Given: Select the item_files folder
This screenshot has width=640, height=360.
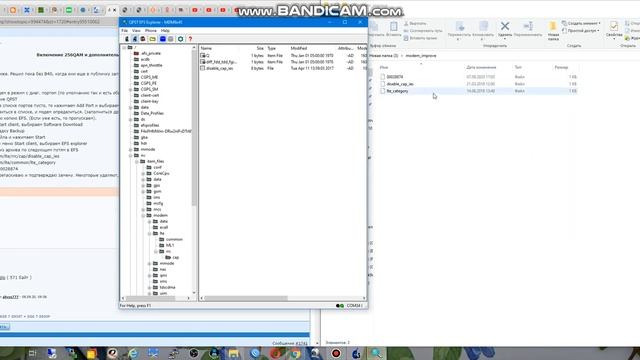Looking at the screenshot, I should click(x=152, y=161).
